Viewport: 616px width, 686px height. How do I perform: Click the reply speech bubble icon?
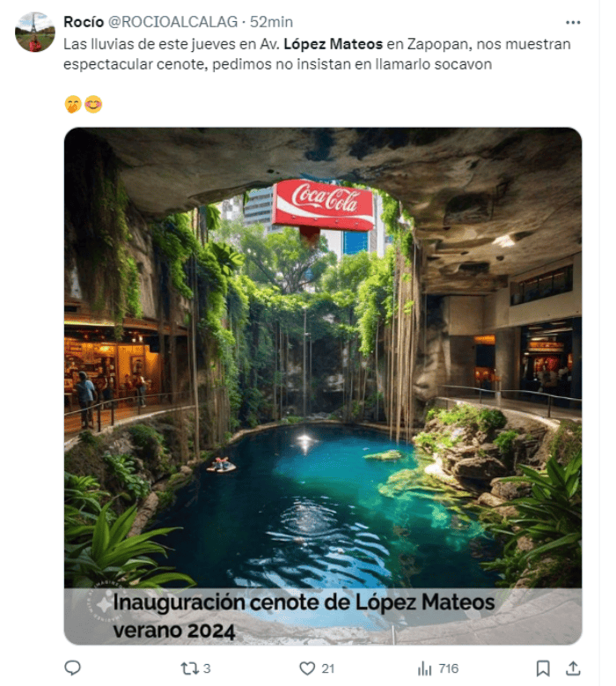click(x=72, y=668)
